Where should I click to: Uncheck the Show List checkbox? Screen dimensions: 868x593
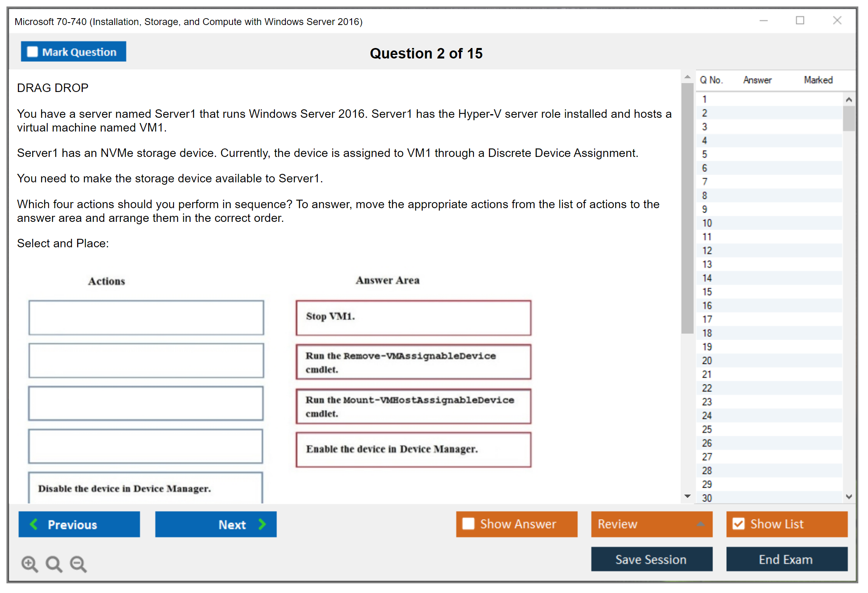click(x=738, y=524)
